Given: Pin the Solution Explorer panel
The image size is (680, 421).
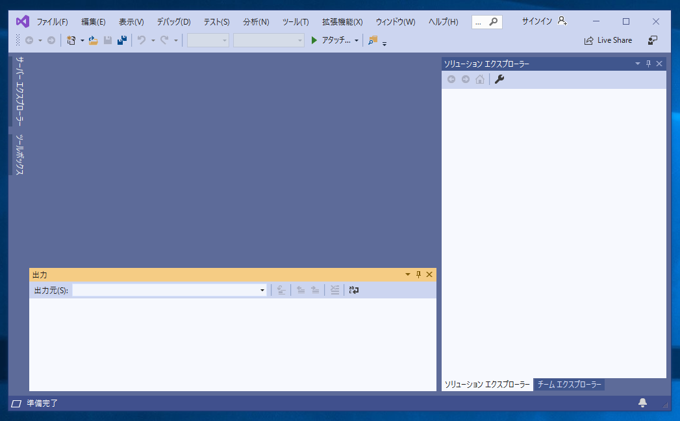Looking at the screenshot, I should (649, 64).
